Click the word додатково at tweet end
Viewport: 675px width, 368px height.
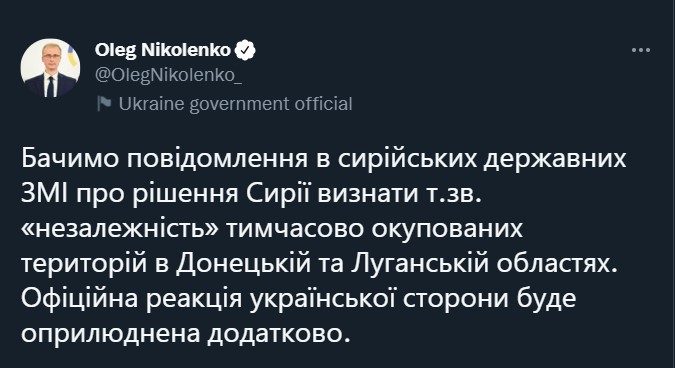coord(279,334)
